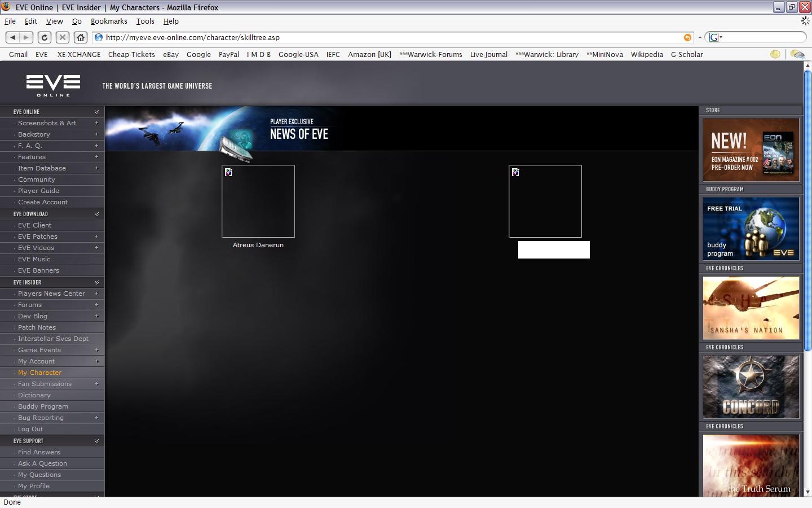
Task: Reload the page with the Refresh button
Action: (44, 37)
